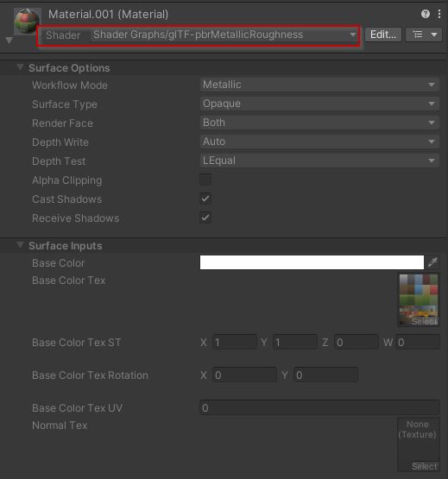Image resolution: width=448 pixels, height=479 pixels.
Task: Click the material preview sphere icon
Action: click(x=27, y=21)
